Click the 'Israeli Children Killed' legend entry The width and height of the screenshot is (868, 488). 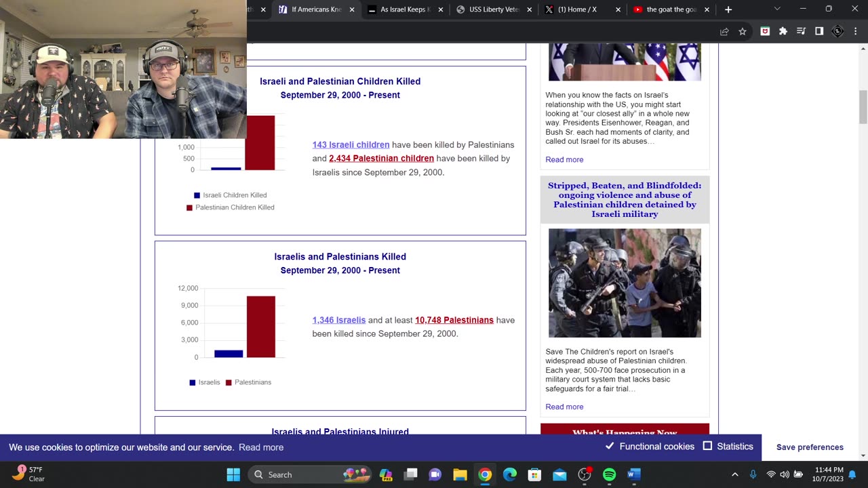click(231, 195)
